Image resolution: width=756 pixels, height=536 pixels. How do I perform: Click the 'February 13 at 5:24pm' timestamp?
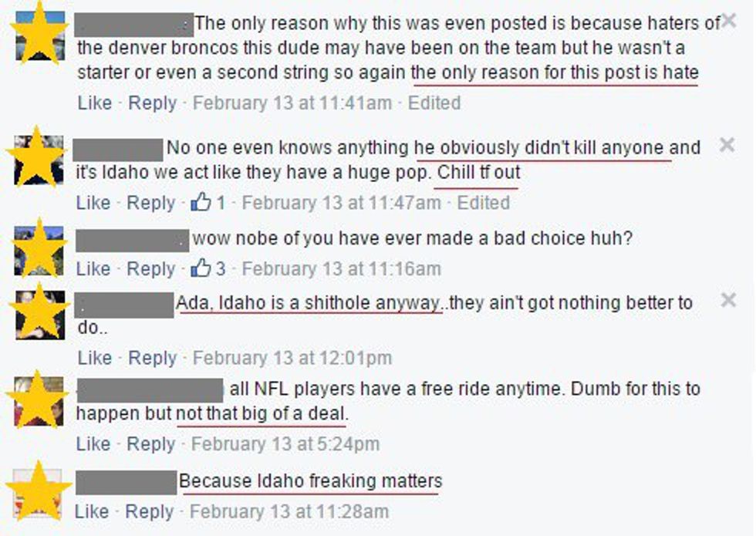[285, 443]
